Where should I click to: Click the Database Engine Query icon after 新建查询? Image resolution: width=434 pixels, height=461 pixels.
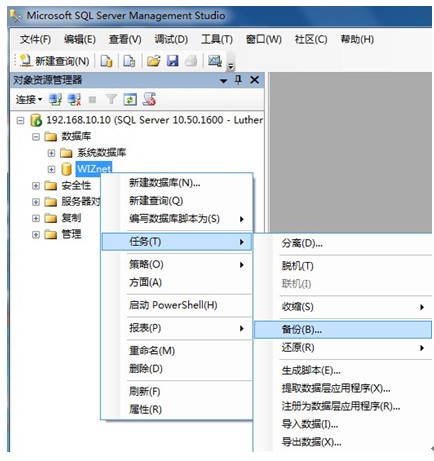(x=106, y=61)
